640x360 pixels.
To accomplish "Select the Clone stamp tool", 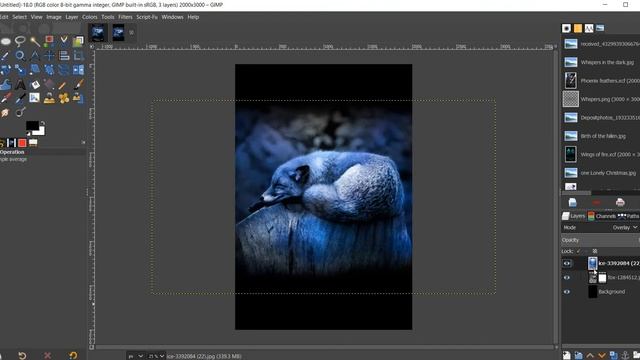I will pos(49,98).
